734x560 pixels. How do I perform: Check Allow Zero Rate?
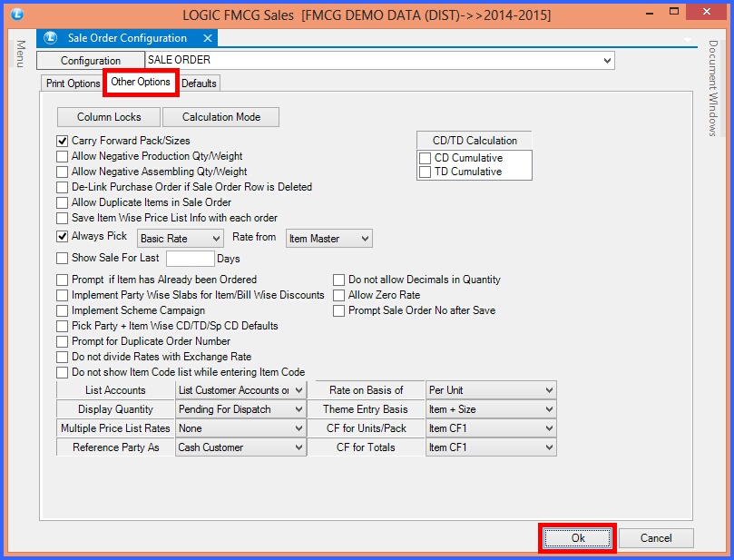338,295
